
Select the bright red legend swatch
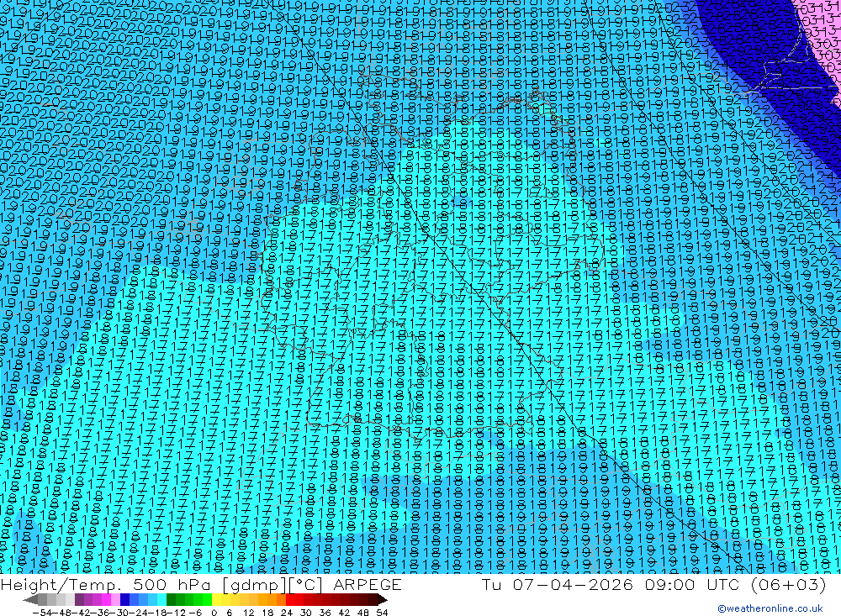290,600
